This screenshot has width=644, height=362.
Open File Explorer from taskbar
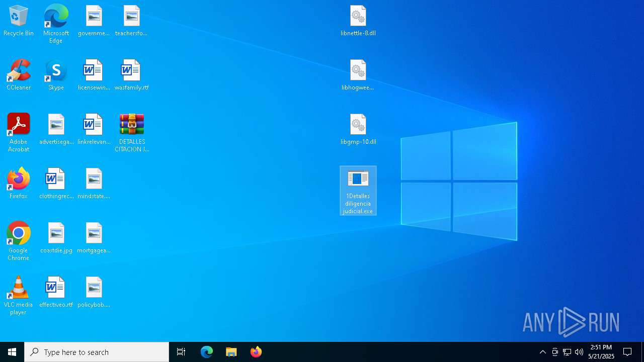(231, 352)
